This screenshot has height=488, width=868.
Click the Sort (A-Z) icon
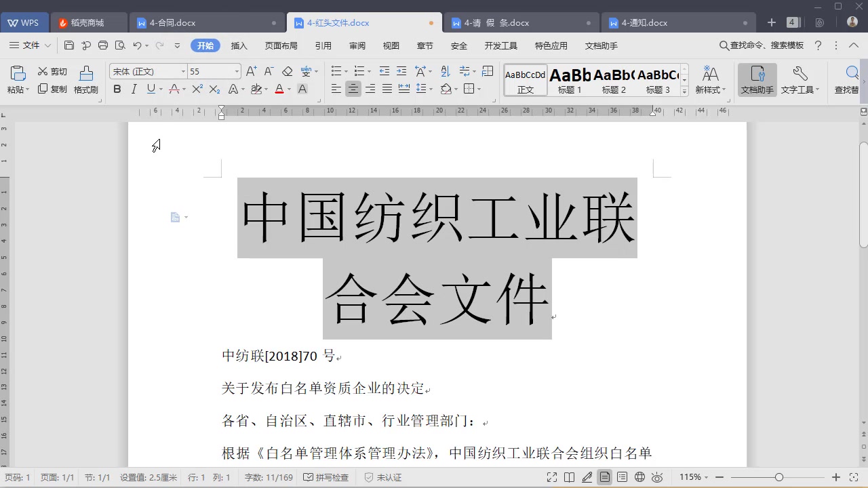(x=446, y=71)
